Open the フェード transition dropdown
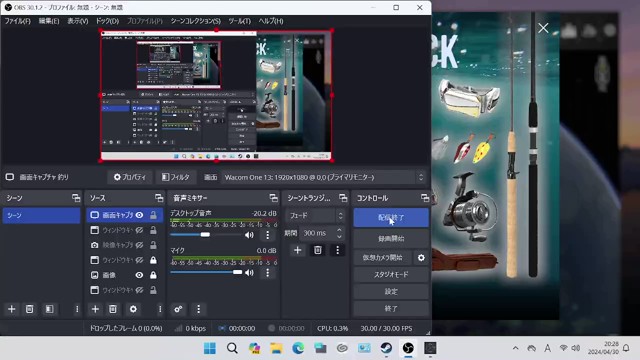Image resolution: width=640 pixels, height=360 pixels. (316, 216)
